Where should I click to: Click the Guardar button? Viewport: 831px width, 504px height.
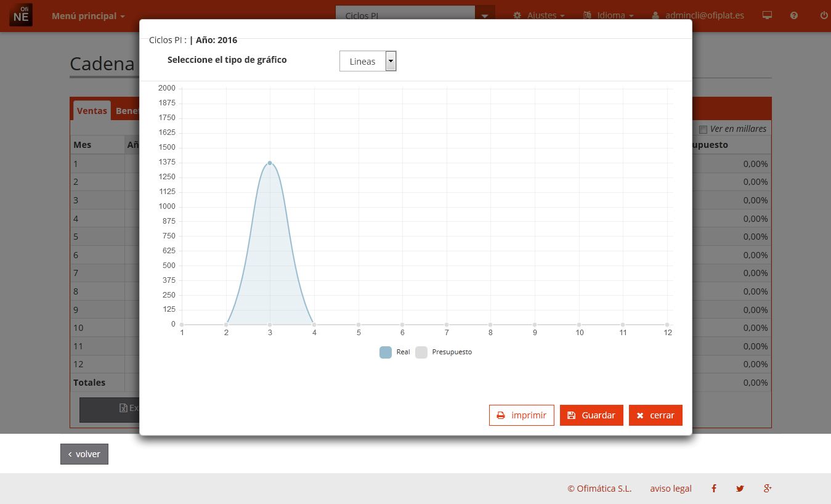[x=591, y=415]
